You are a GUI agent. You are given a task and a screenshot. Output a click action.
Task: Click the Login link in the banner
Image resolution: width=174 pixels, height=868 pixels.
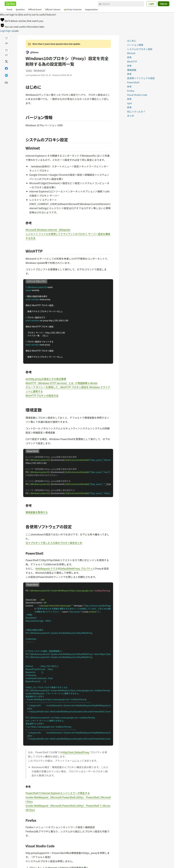click(3, 31)
